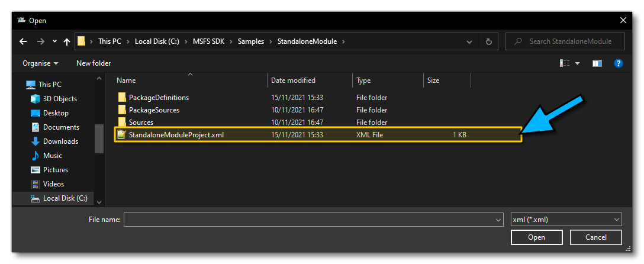Viewport: 644px width, 264px height.
Task: Open the xml (*.xml) file type dropdown
Action: point(566,220)
